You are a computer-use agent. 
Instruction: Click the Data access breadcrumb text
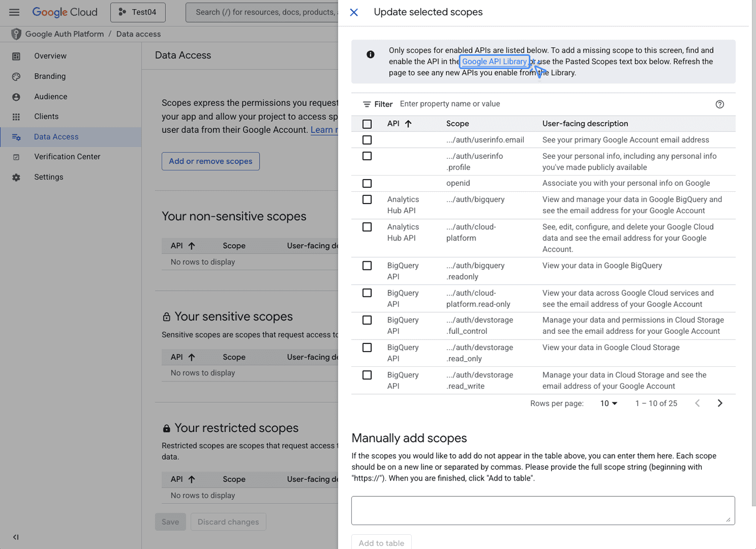click(138, 34)
